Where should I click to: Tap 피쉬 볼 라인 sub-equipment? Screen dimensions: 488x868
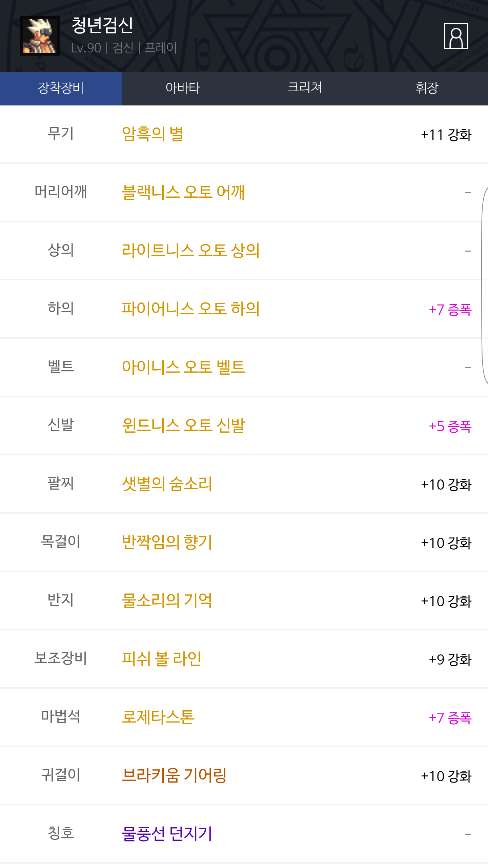click(x=162, y=659)
